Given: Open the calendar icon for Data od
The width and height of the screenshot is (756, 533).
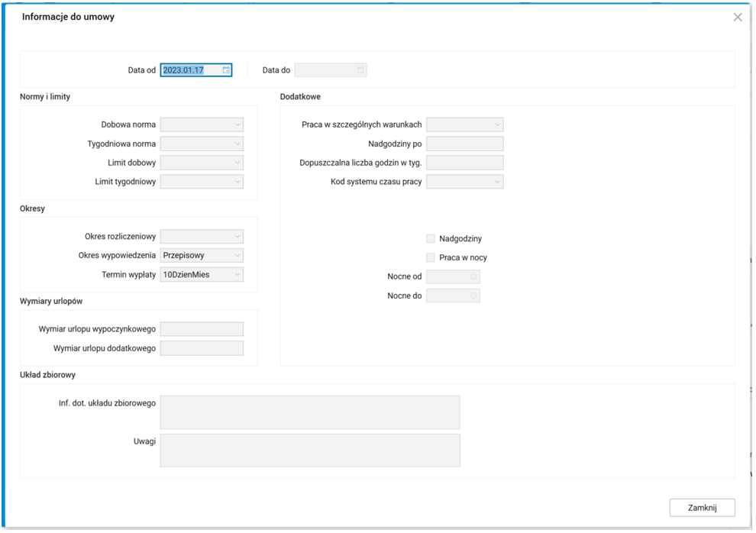Looking at the screenshot, I should point(226,70).
